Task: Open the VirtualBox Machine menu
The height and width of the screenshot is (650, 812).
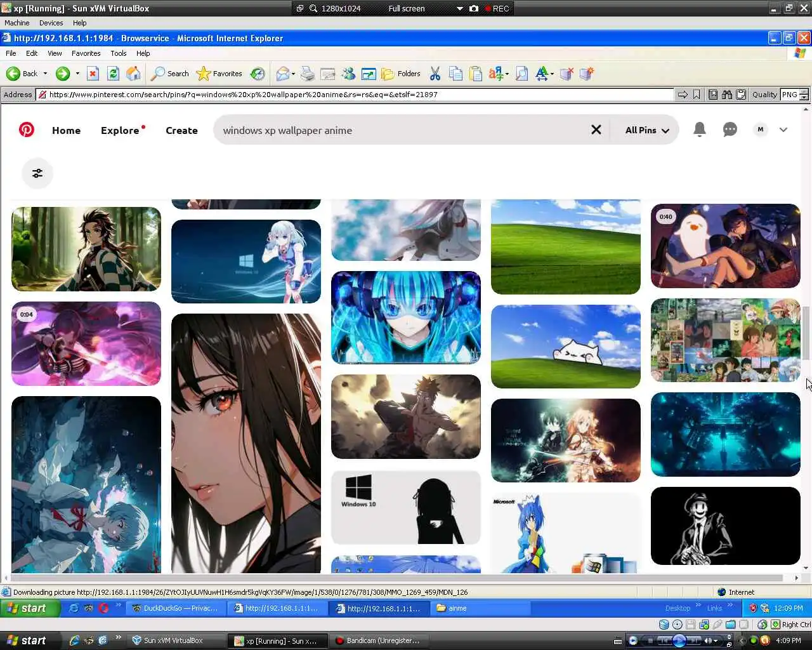Action: (x=17, y=23)
